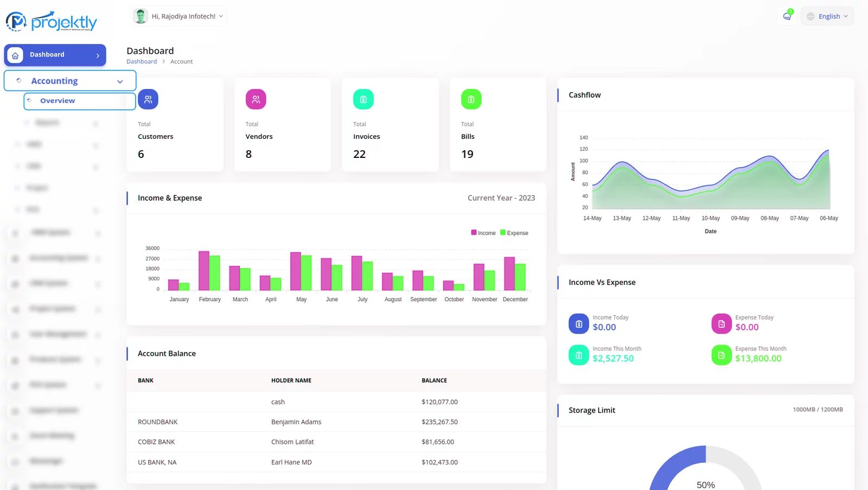868x490 pixels.
Task: Click the $120,077.00 balance
Action: tap(439, 402)
